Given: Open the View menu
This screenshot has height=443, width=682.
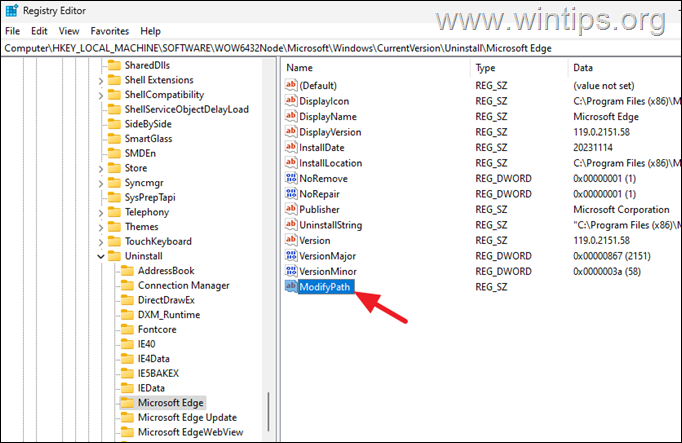Looking at the screenshot, I should [69, 31].
